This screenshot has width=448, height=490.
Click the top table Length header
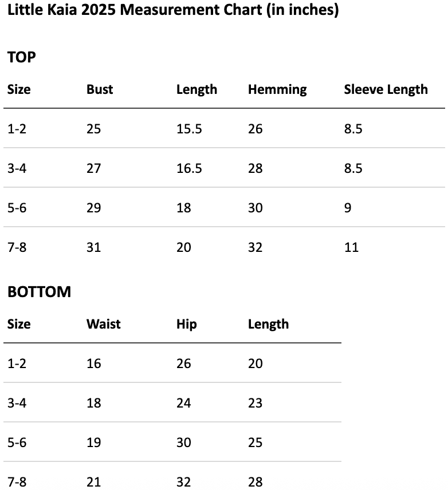[197, 90]
